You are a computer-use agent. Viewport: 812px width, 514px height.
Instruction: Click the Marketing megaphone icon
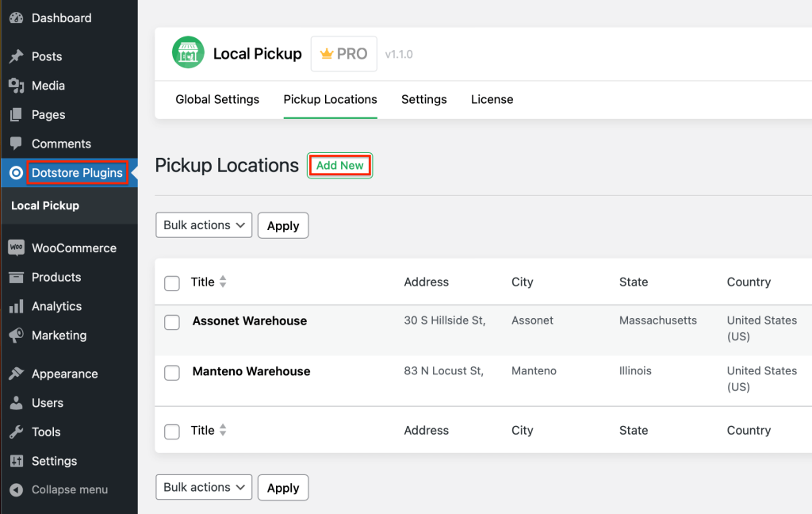tap(16, 336)
